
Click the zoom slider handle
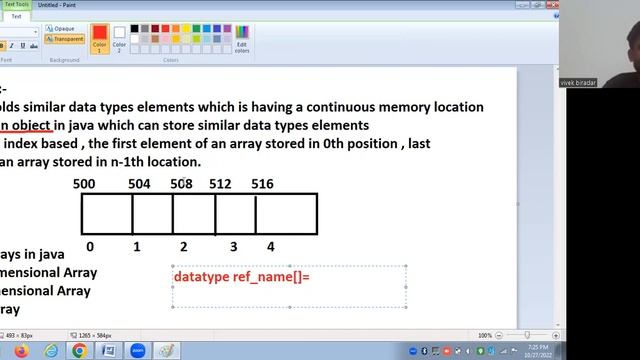527,335
